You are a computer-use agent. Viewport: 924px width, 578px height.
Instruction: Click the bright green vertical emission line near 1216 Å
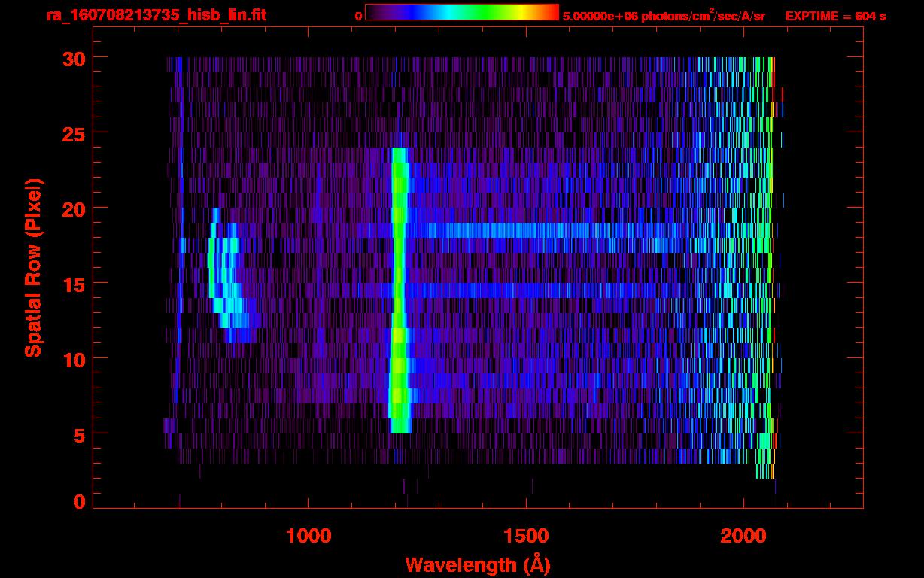pos(400,291)
